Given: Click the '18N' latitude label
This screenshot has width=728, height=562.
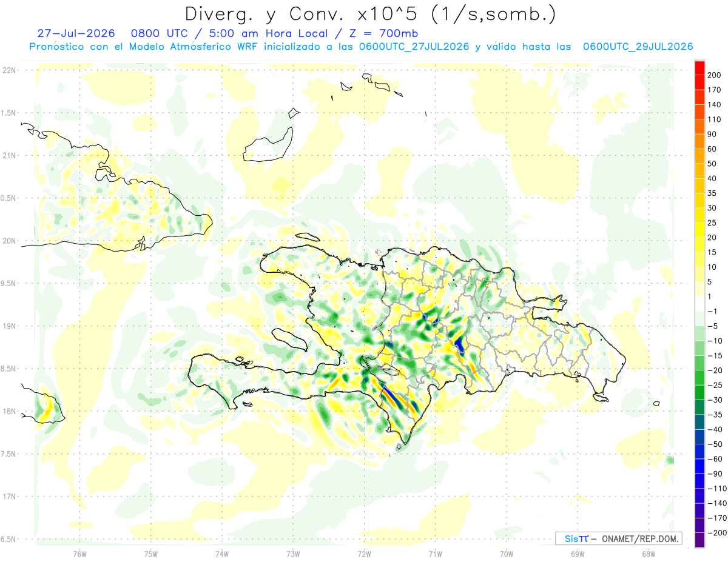Looking at the screenshot, I should pos(9,411).
